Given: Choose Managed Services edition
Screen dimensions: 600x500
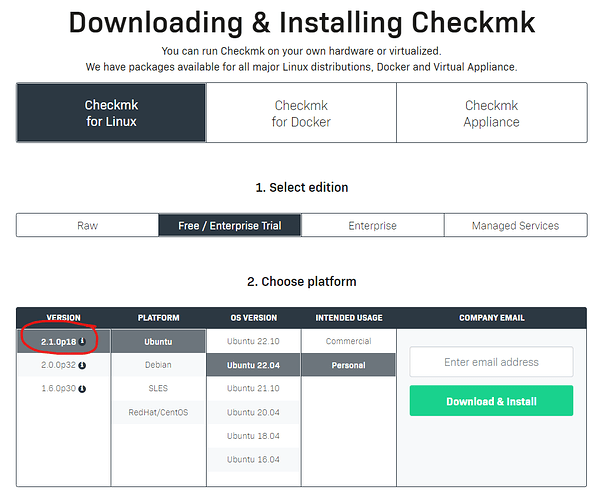Looking at the screenshot, I should 515,226.
